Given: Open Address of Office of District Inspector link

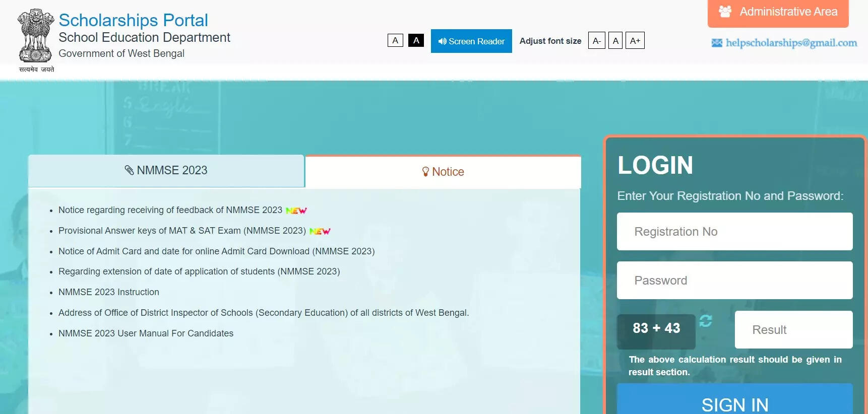Looking at the screenshot, I should coord(264,313).
